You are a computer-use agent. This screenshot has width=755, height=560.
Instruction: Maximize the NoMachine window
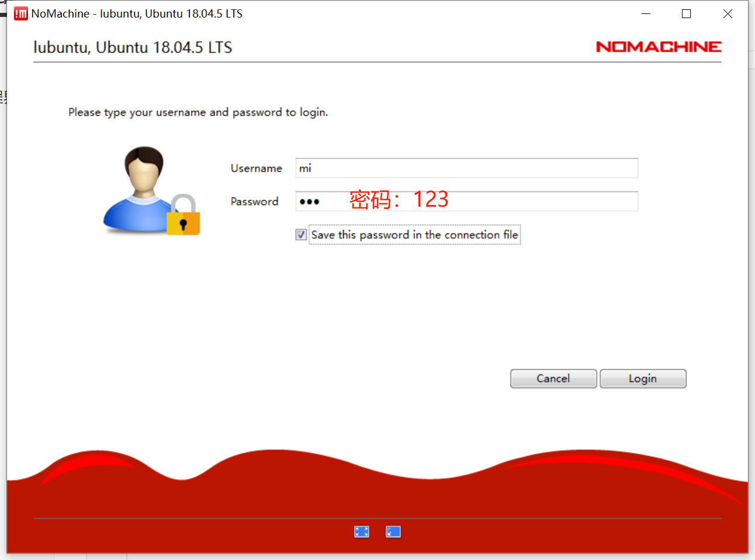click(x=687, y=13)
